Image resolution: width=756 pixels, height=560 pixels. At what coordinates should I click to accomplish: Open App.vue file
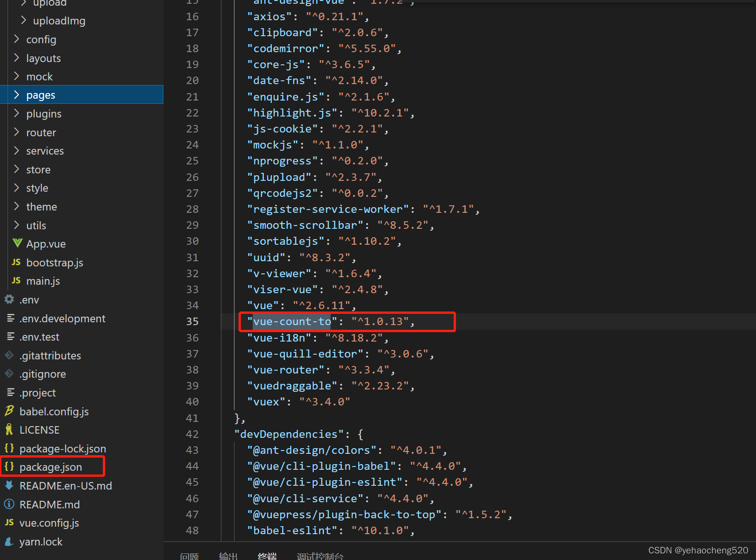pos(46,244)
